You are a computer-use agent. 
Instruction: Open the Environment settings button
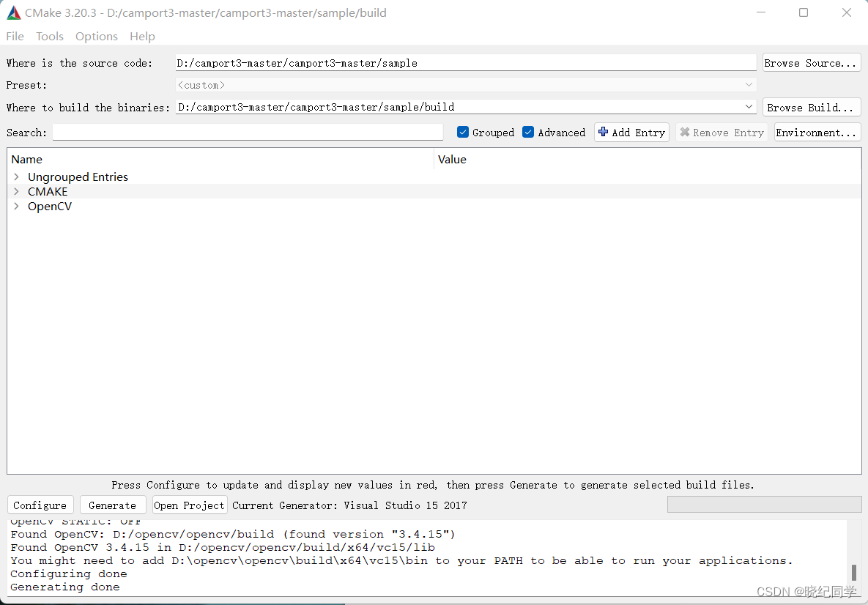pyautogui.click(x=817, y=133)
